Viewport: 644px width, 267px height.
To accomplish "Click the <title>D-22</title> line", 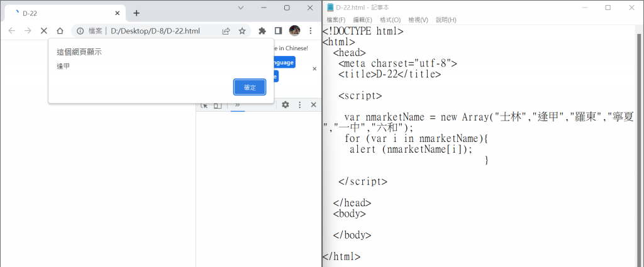I will [390, 74].
